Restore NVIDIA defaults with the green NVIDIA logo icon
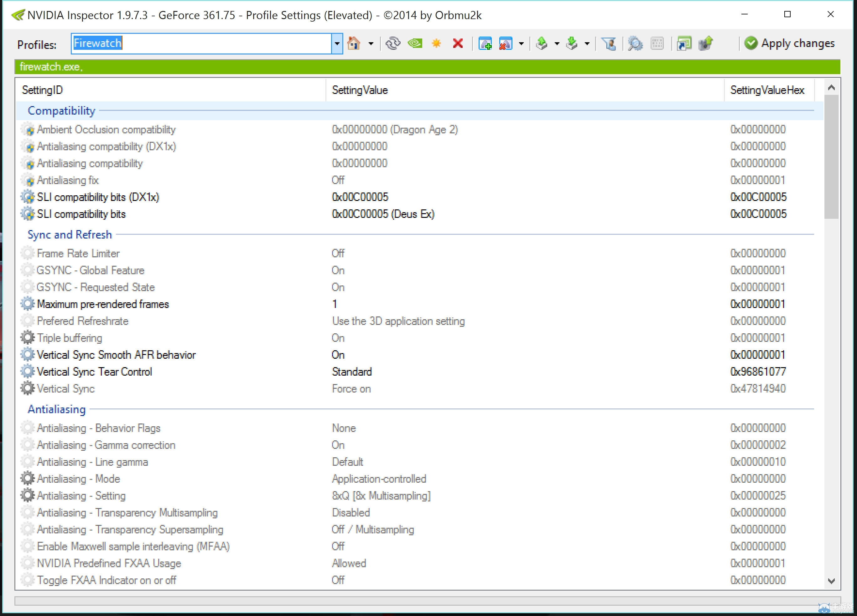 (415, 44)
